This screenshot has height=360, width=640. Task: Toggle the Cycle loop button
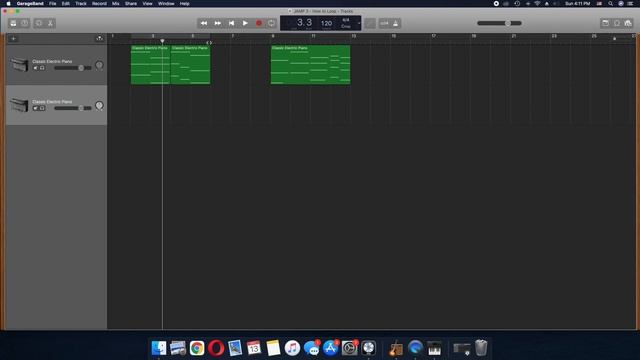pos(271,23)
